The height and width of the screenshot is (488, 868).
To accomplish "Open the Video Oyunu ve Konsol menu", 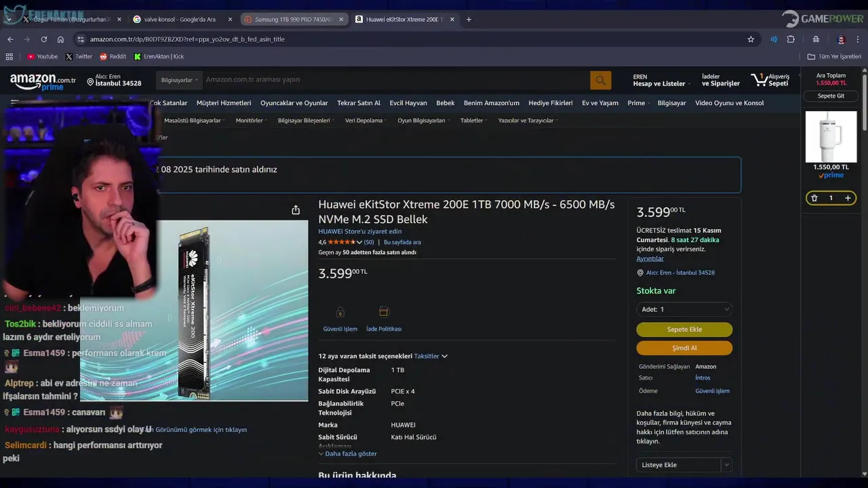I will 730,103.
